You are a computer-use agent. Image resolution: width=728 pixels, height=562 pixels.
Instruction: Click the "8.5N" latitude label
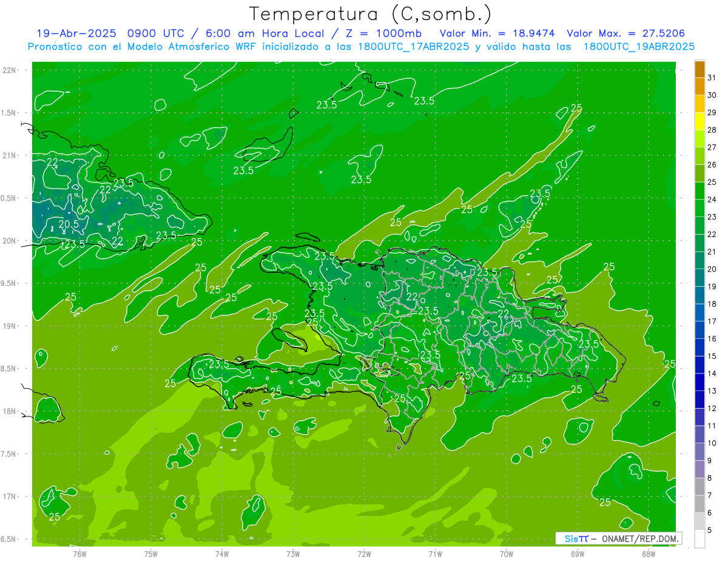click(10, 369)
